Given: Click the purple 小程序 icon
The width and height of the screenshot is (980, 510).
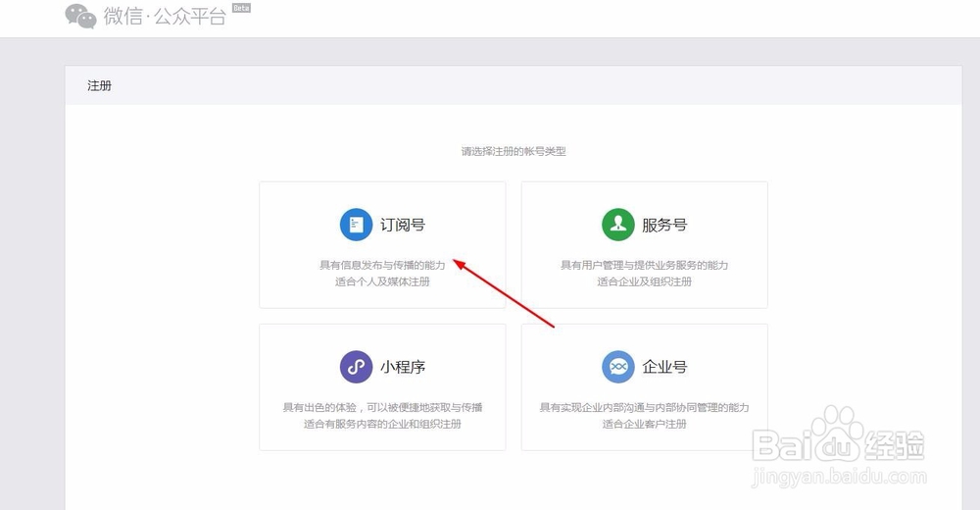Looking at the screenshot, I should coord(357,367).
